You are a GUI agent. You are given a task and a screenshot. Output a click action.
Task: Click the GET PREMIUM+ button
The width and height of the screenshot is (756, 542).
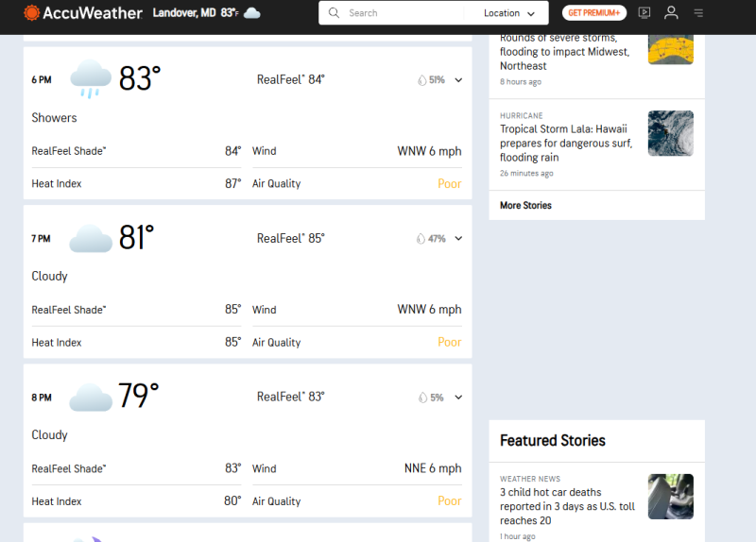pyautogui.click(x=594, y=13)
